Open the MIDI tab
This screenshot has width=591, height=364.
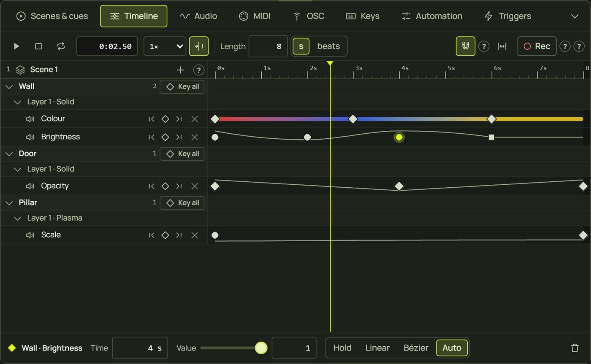click(x=255, y=16)
